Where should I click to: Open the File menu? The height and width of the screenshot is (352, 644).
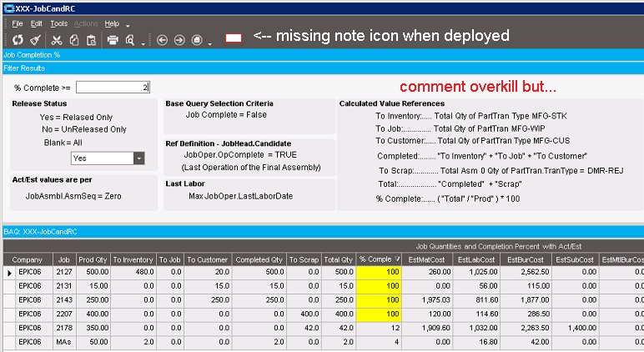(18, 24)
